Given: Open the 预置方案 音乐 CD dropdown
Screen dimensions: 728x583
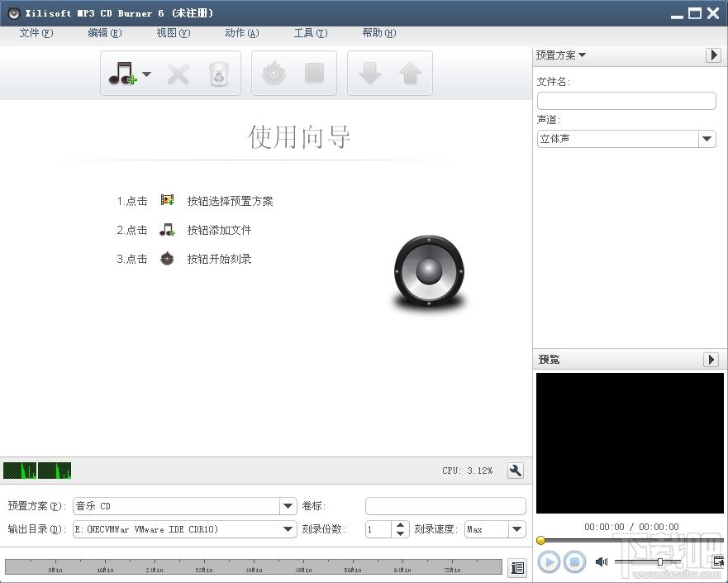Looking at the screenshot, I should tap(185, 506).
